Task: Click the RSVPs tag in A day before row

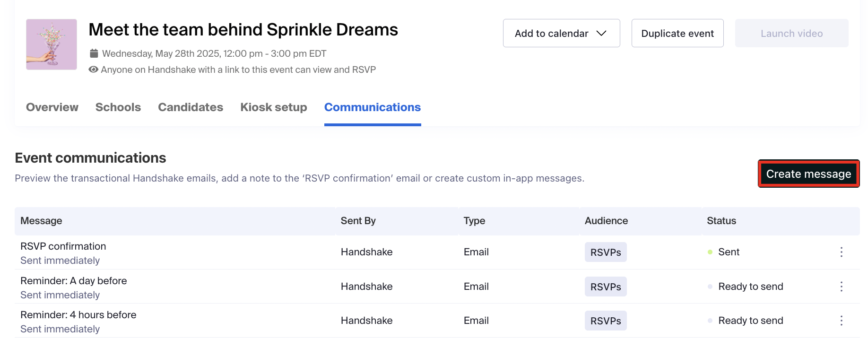Action: tap(606, 287)
